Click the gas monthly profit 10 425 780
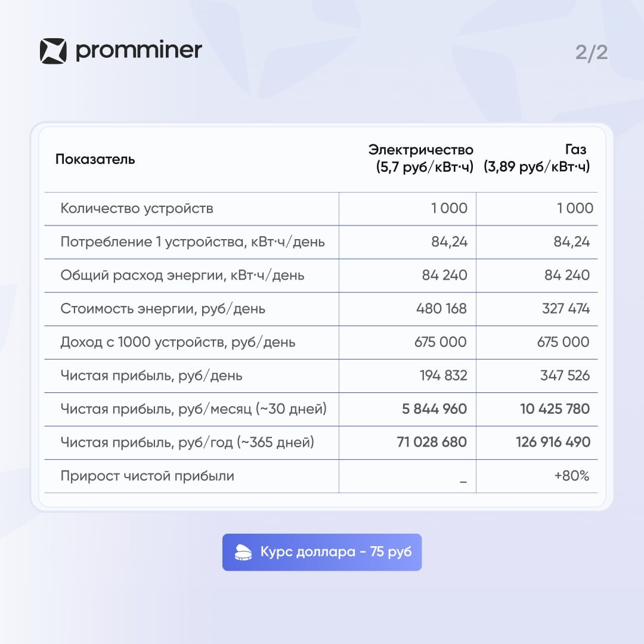 tap(555, 408)
